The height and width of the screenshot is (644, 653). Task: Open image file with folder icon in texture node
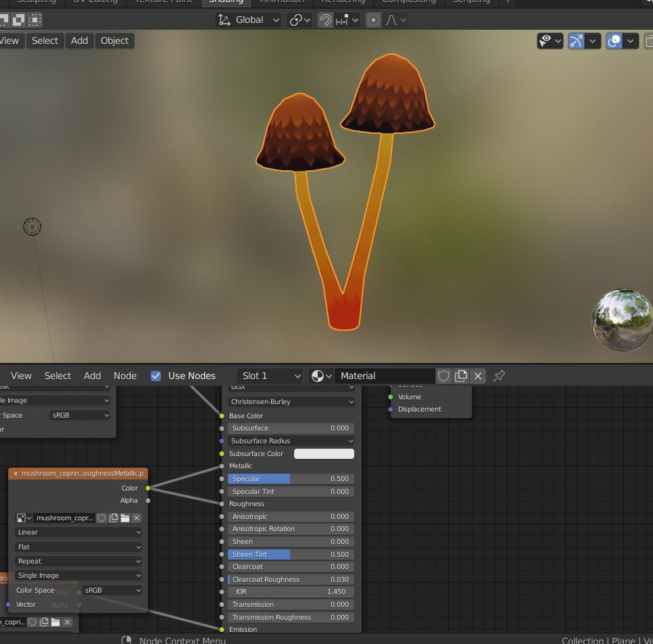click(x=125, y=518)
